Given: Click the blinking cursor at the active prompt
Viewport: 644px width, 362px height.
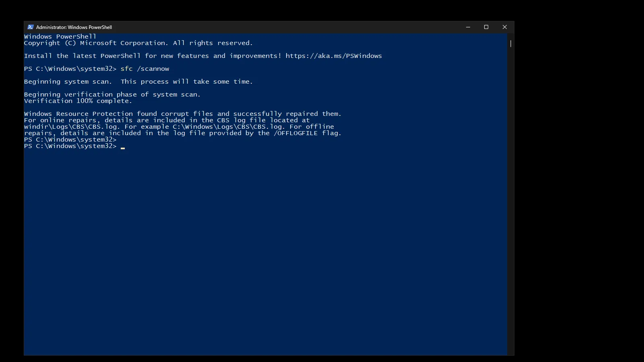Looking at the screenshot, I should pos(123,146).
